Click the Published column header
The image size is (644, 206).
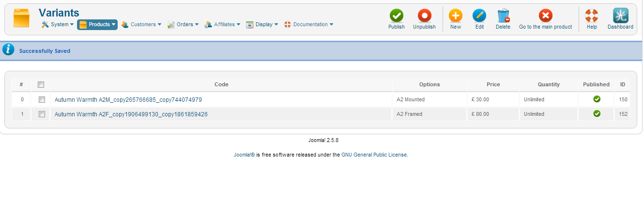[597, 84]
